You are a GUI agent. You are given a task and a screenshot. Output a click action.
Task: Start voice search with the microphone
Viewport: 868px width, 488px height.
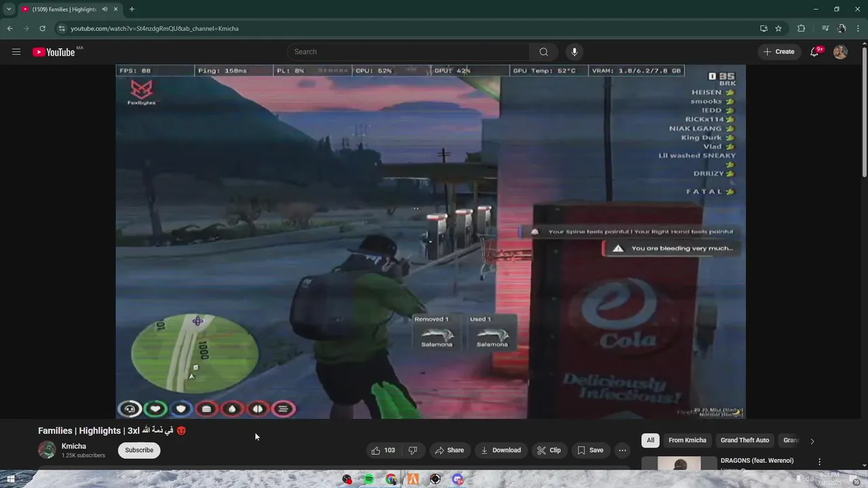(x=574, y=52)
